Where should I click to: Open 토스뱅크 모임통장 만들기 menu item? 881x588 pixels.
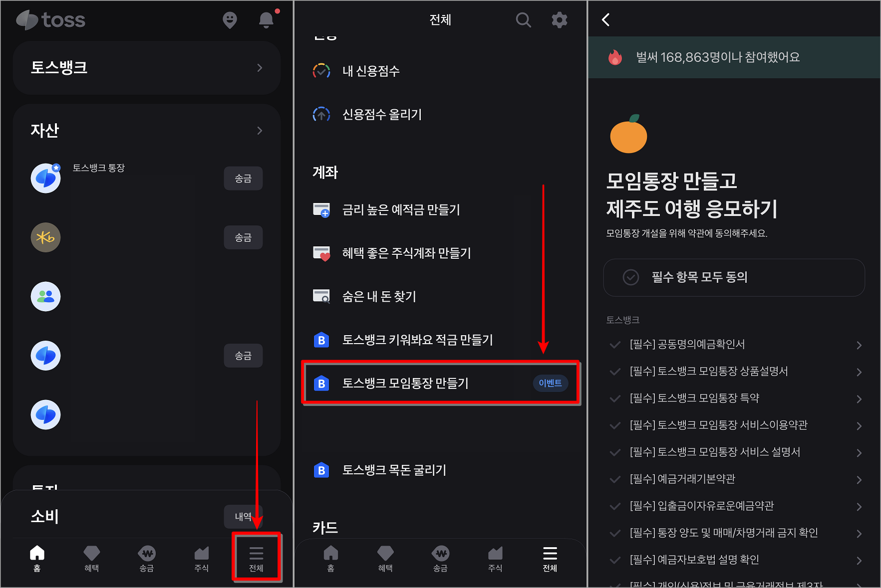(x=440, y=383)
